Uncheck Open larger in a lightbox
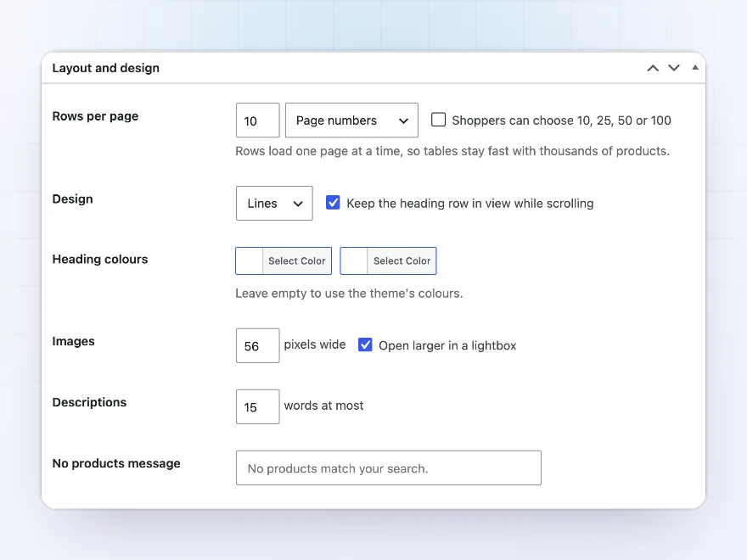 pos(365,344)
